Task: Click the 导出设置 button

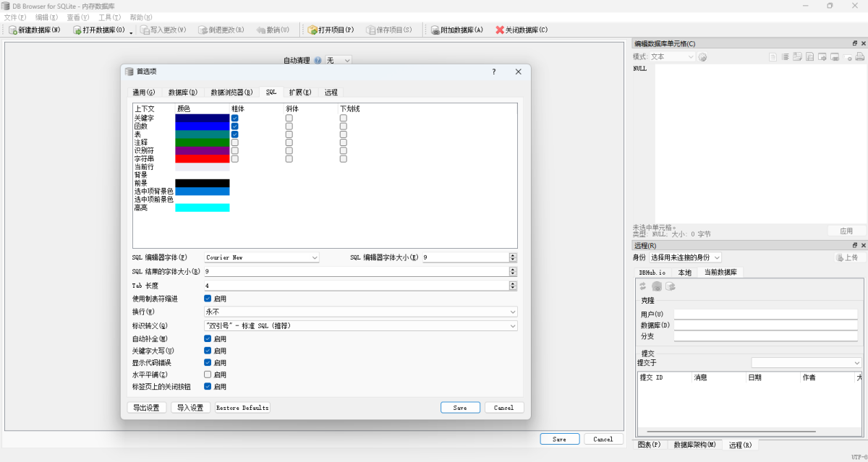Action: (x=147, y=408)
